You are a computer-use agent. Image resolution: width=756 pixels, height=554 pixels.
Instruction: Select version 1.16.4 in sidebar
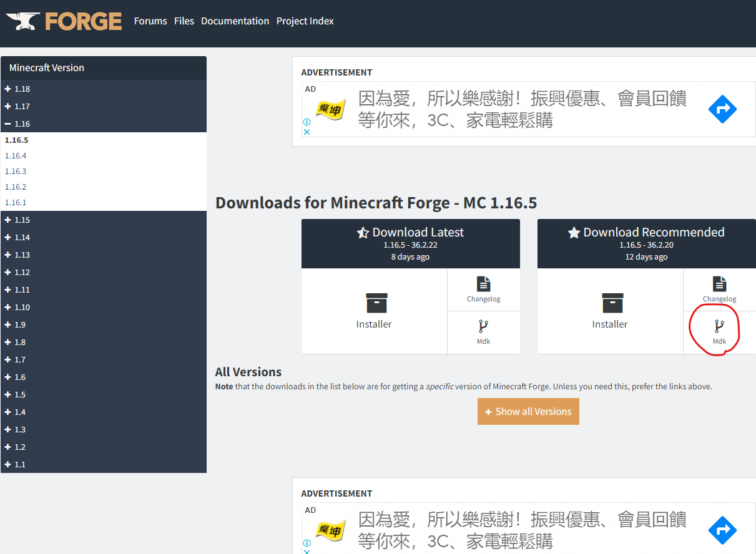coord(16,156)
